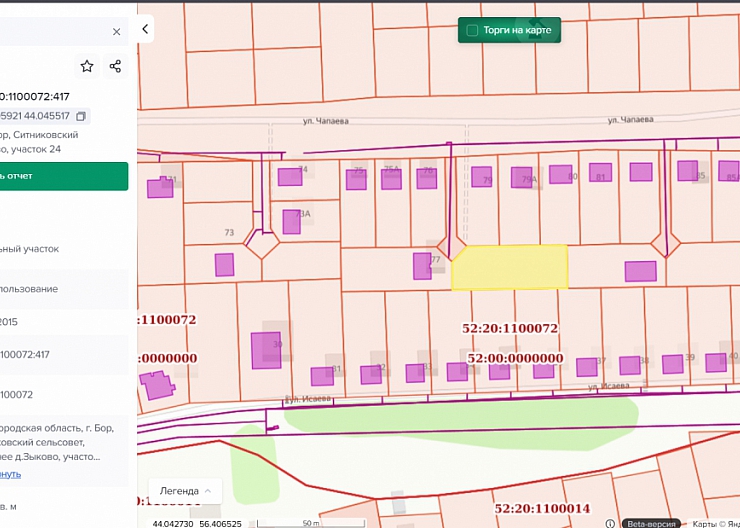
Task: Click parcel labeled 73
Action: click(x=229, y=233)
